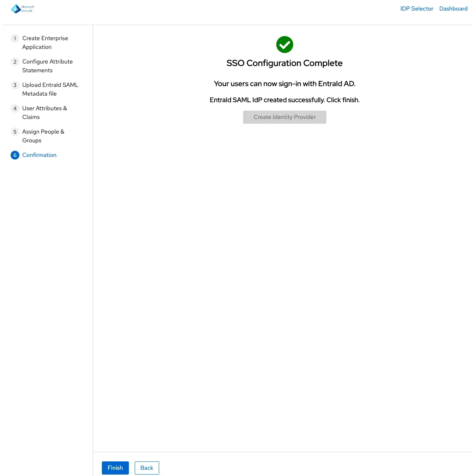The width and height of the screenshot is (472, 476).
Task: Open Configure Attribute Statements step
Action: click(47, 66)
